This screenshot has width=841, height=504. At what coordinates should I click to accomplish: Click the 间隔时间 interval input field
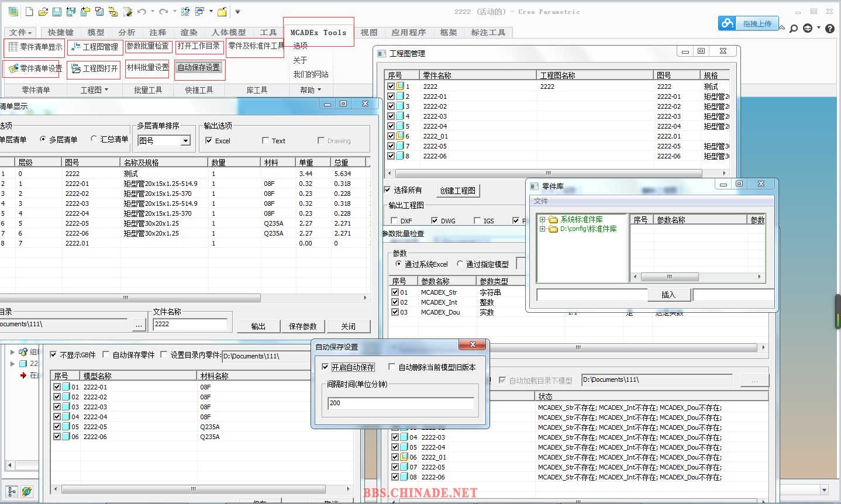click(x=401, y=403)
